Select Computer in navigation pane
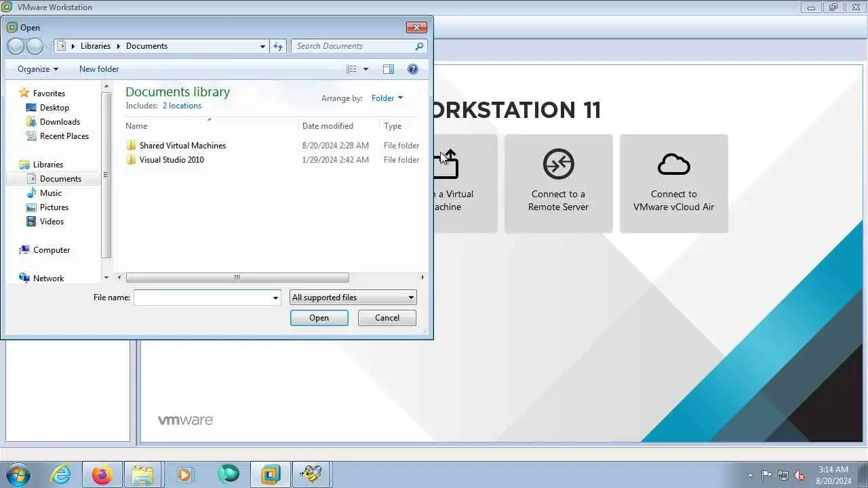The height and width of the screenshot is (488, 868). [52, 250]
